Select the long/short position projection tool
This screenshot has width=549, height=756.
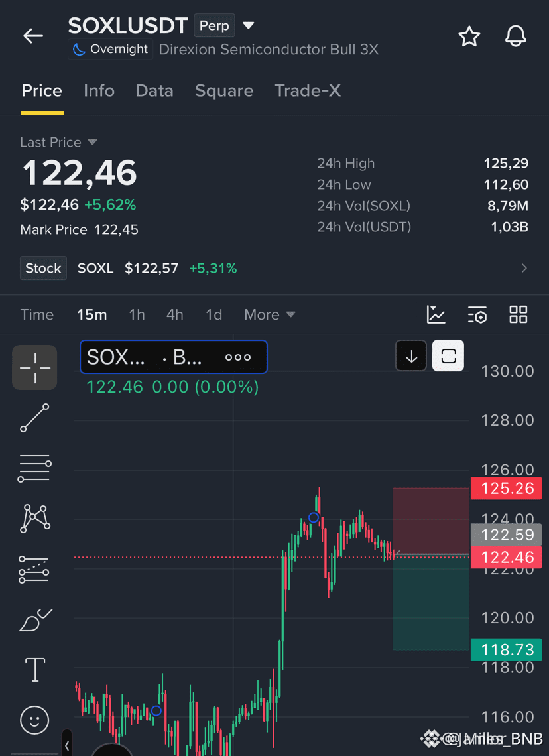point(34,569)
